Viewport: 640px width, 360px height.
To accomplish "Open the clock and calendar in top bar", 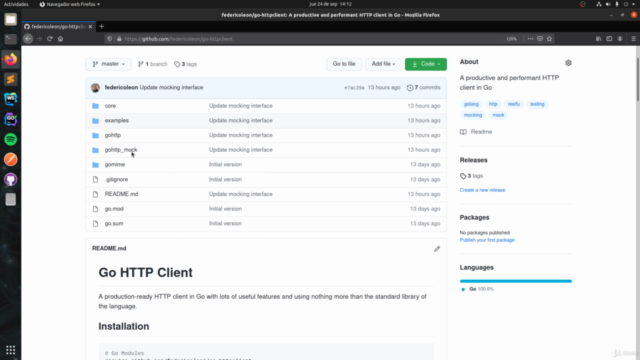I will 330,4.
